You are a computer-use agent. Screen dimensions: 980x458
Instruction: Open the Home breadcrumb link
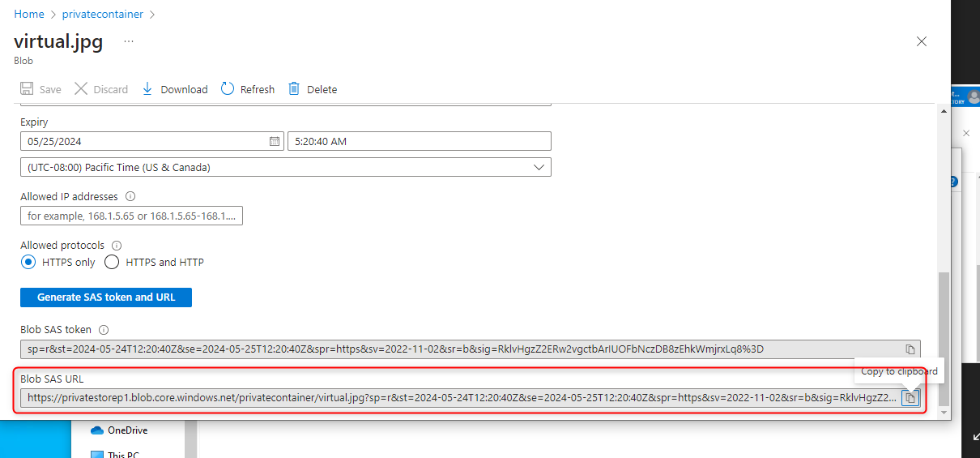29,14
